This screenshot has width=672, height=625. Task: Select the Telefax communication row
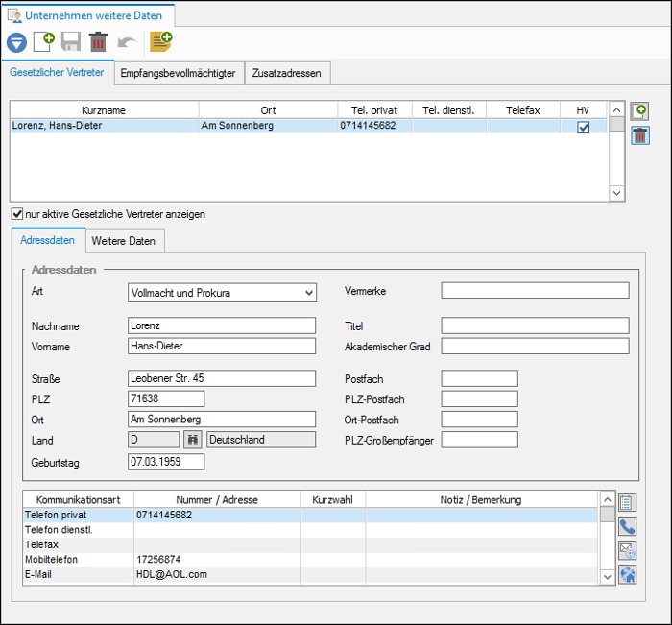[310, 545]
